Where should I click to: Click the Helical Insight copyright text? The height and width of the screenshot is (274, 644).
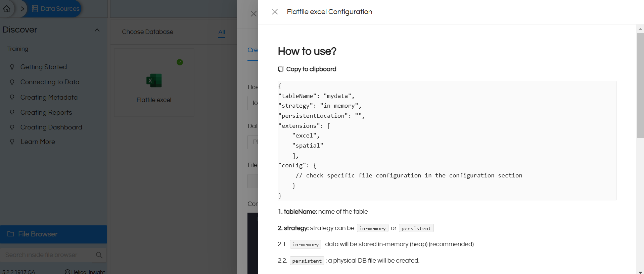tap(85, 272)
